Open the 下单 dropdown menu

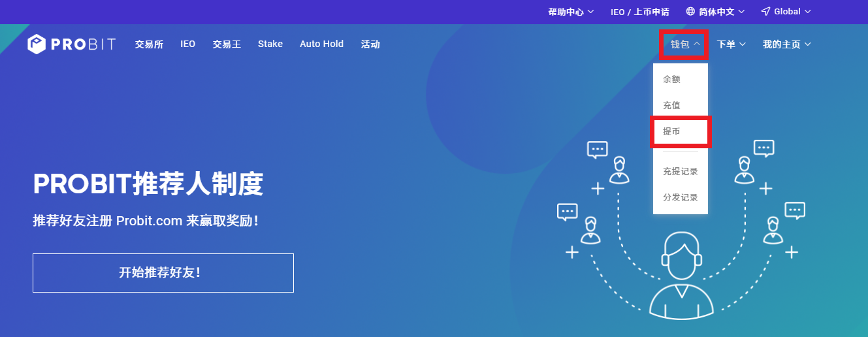[731, 44]
